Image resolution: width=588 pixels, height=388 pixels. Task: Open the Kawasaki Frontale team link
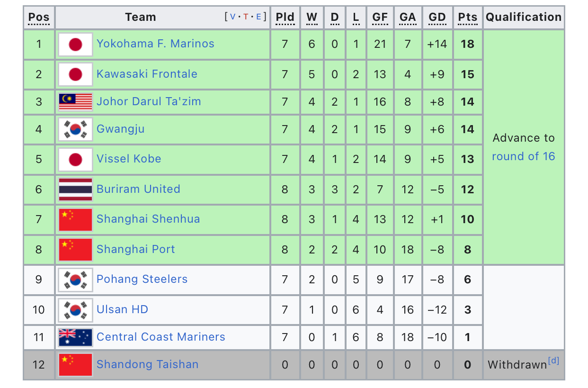(x=147, y=74)
